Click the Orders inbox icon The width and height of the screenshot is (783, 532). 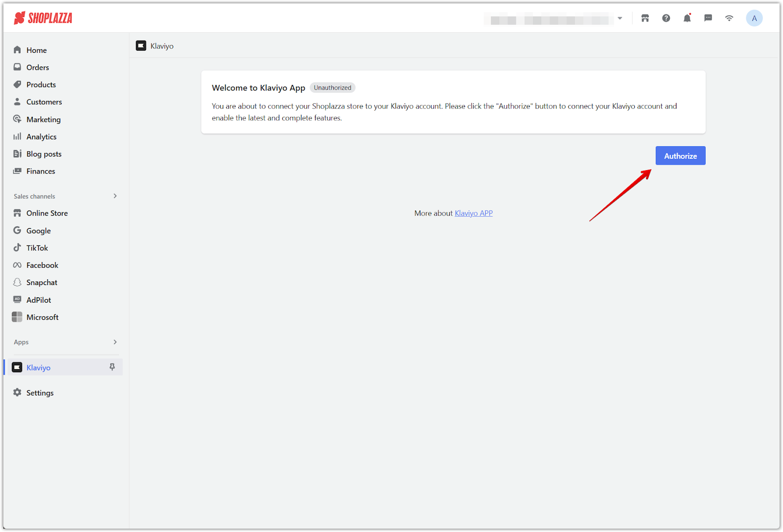17,67
